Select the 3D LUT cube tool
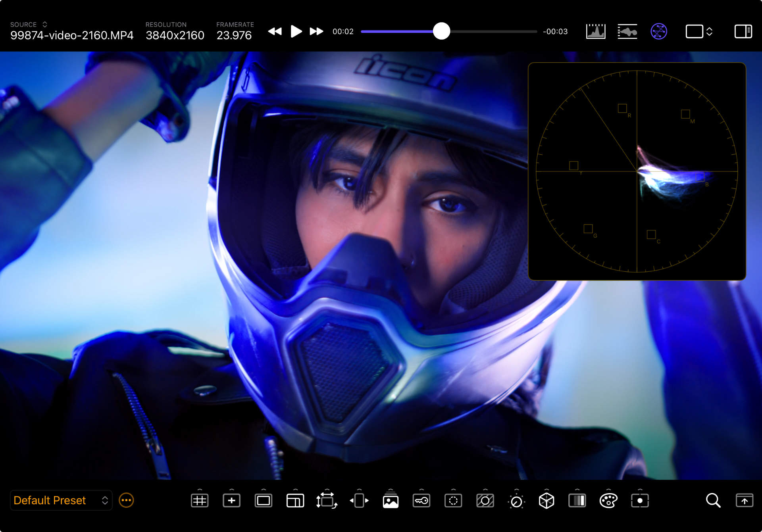The image size is (762, 532). pos(546,501)
